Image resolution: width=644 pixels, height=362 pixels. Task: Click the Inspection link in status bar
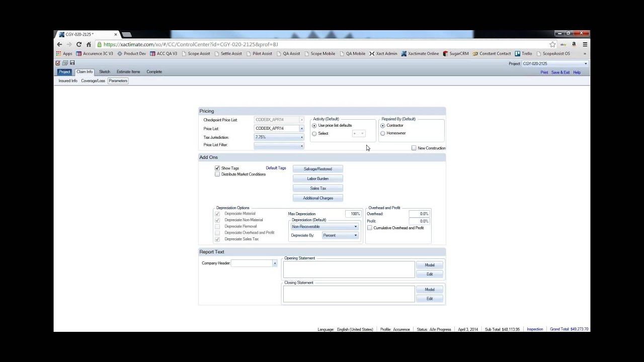tap(535, 329)
